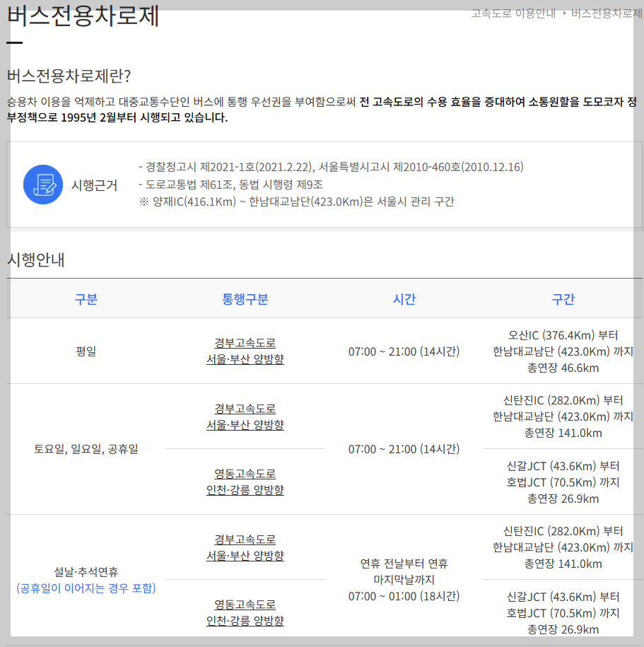The image size is (644, 647).
Task: Open 영동고속도로 인천·강릉 양방향 weekend link
Action: pyautogui.click(x=244, y=483)
